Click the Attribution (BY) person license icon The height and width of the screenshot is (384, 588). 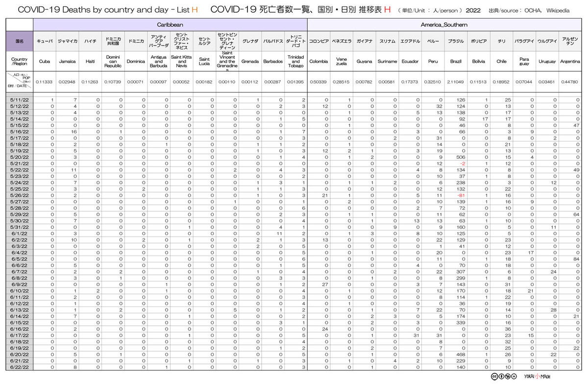click(x=501, y=376)
